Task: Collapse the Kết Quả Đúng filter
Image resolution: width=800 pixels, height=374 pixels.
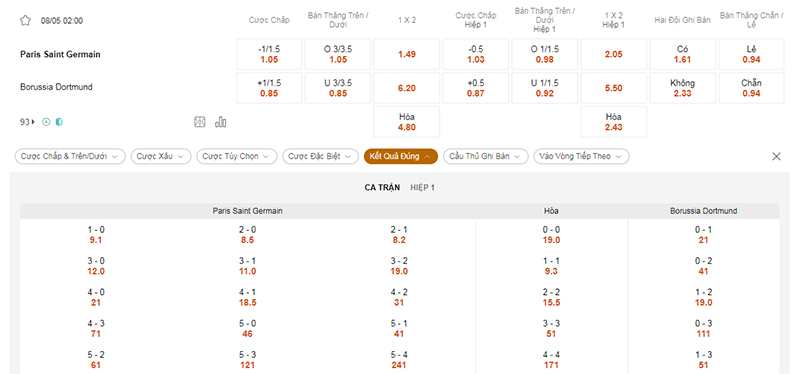Action: tap(401, 157)
